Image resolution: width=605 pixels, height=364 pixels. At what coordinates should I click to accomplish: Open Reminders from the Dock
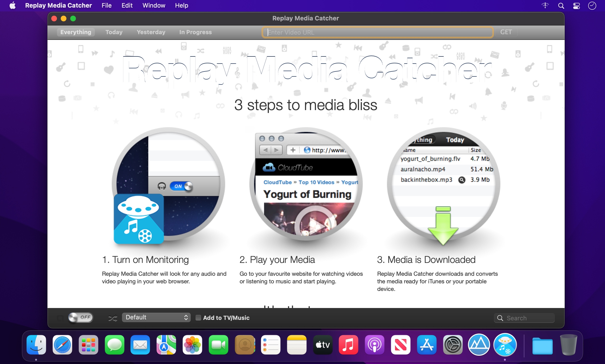coord(270,345)
